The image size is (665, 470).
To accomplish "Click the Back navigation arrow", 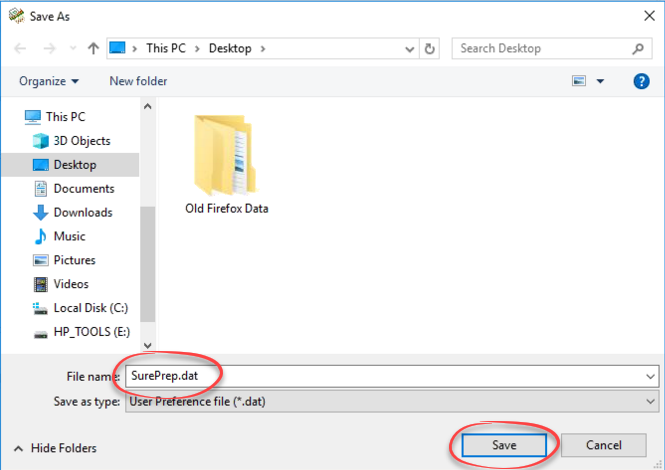I will 20,48.
